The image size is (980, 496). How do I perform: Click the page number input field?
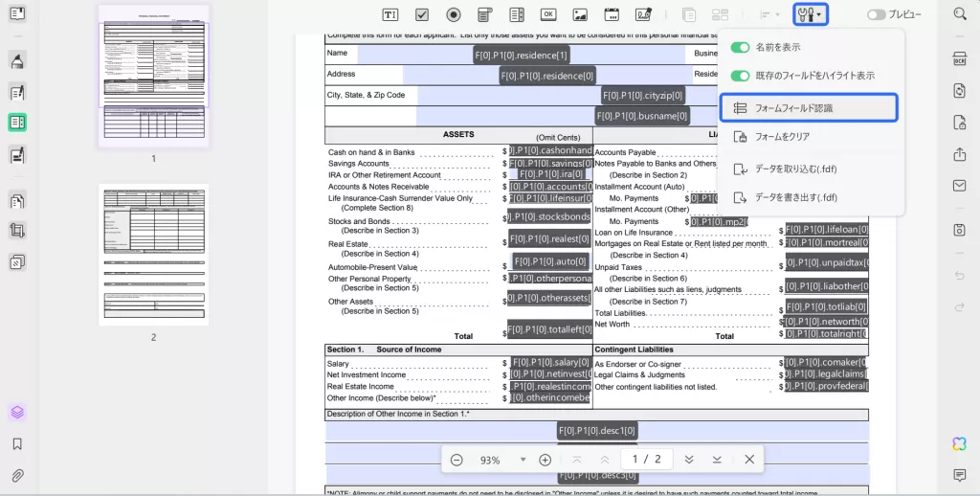coord(646,459)
